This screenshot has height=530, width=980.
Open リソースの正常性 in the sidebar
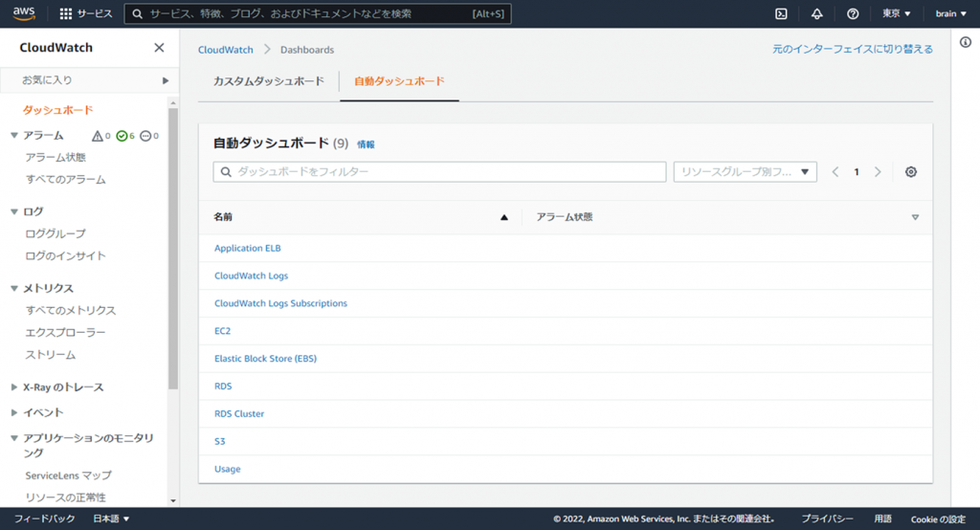point(66,497)
